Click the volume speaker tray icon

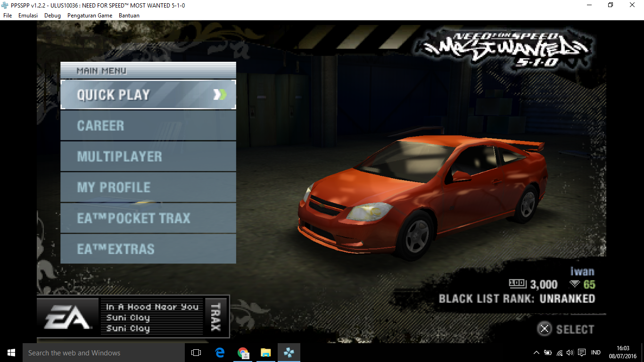coord(570,353)
